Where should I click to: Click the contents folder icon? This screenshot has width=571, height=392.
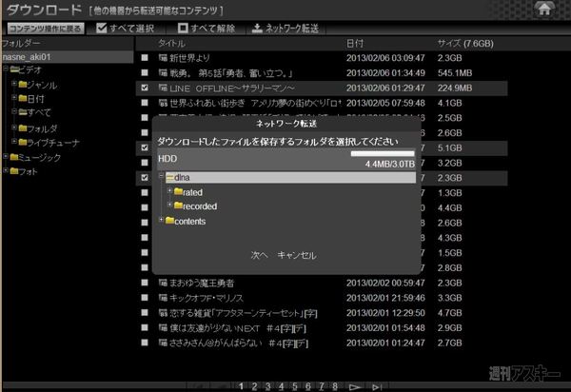click(x=169, y=221)
